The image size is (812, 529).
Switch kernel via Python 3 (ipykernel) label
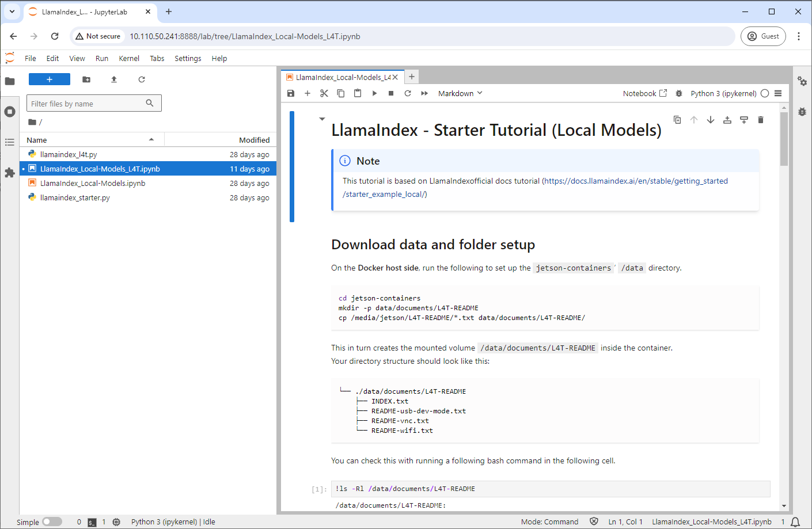point(723,93)
